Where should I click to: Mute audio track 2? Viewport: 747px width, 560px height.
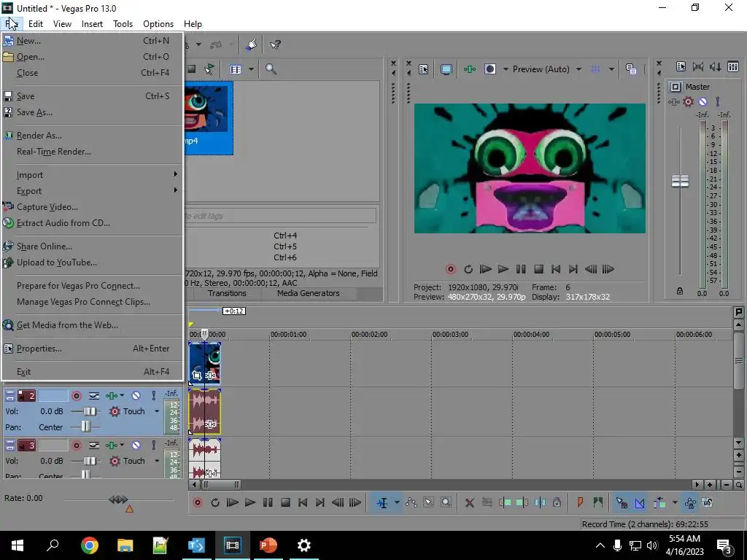136,396
